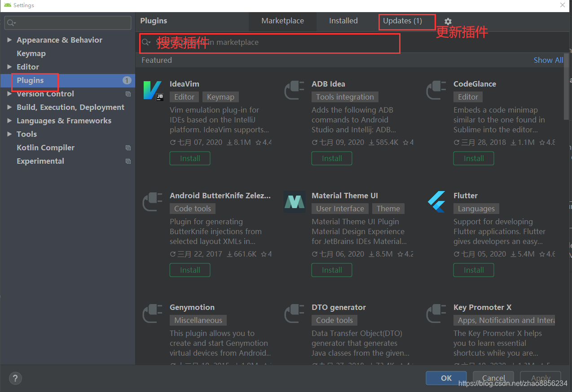Install the CodeGlance plugin

[x=474, y=158]
